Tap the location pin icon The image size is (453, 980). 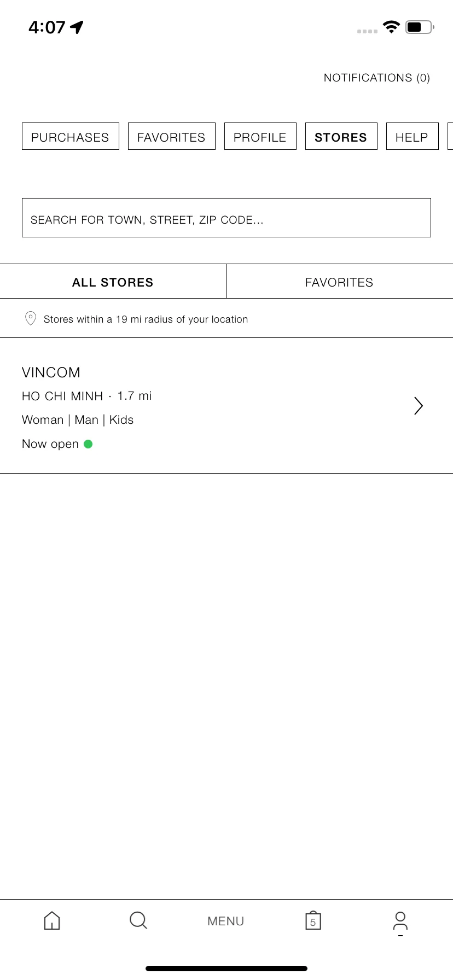point(31,318)
